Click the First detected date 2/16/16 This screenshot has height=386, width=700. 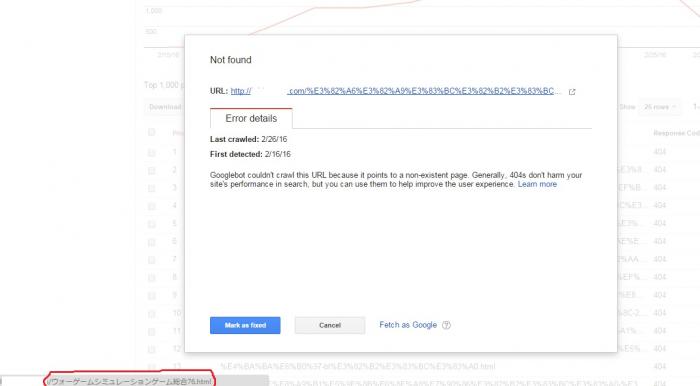277,154
